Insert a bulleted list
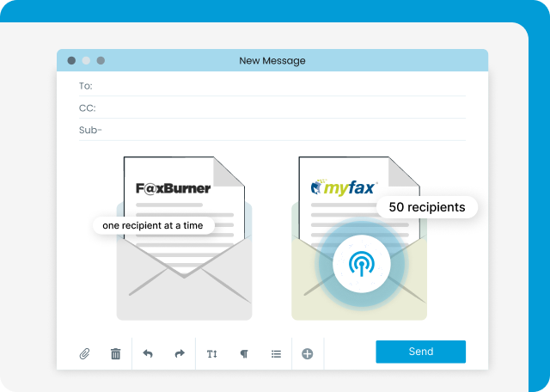Image resolution: width=550 pixels, height=392 pixels. 276,354
